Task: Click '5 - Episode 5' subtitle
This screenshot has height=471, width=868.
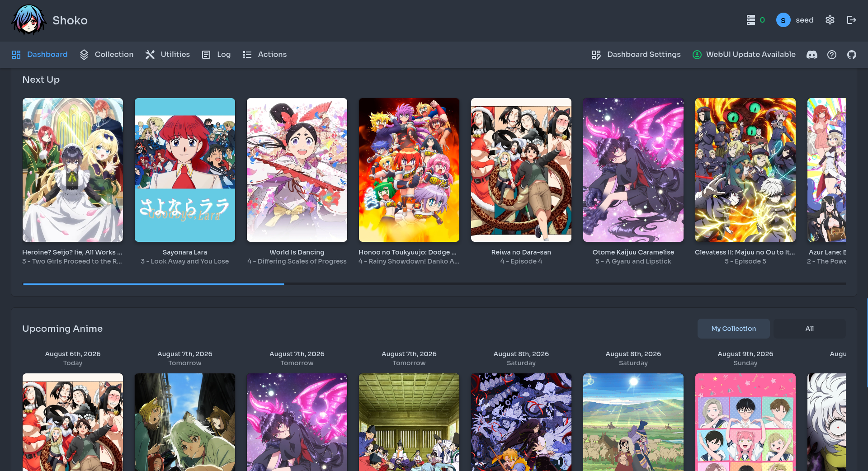Action: click(745, 261)
